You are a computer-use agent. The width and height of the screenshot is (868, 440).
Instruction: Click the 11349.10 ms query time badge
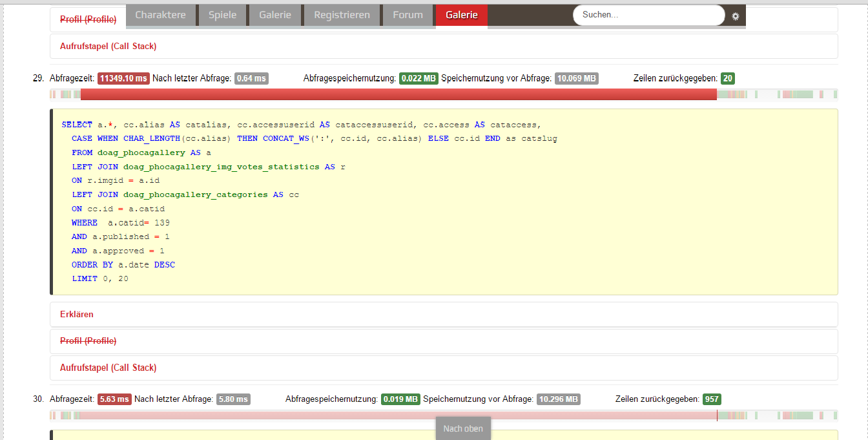pos(123,79)
